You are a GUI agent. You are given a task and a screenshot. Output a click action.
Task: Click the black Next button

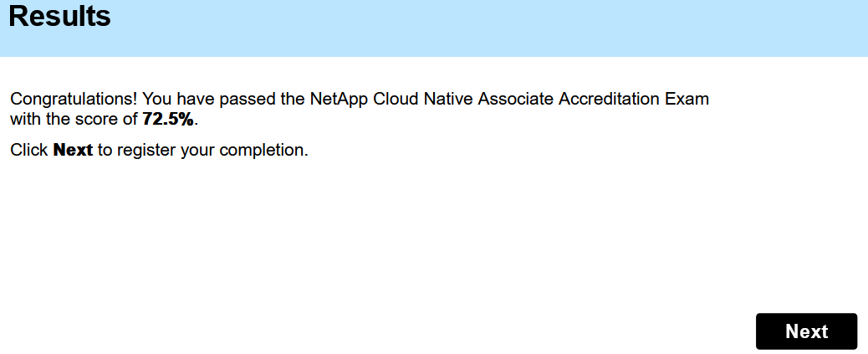806,331
